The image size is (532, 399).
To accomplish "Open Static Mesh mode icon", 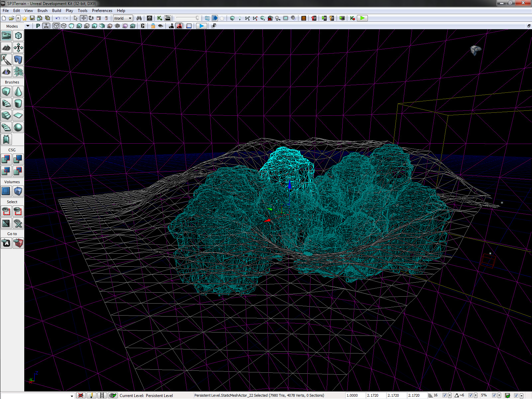I will pyautogui.click(x=18, y=60).
